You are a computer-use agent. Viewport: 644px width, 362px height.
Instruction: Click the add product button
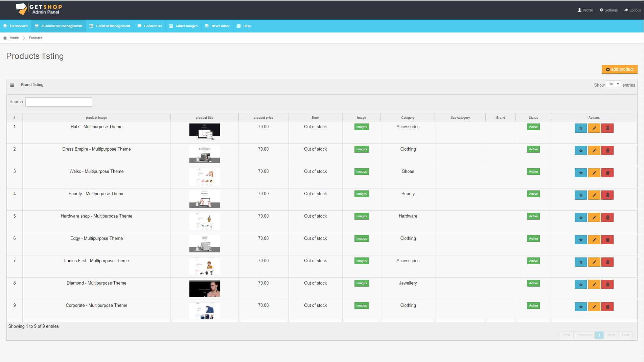pyautogui.click(x=619, y=69)
